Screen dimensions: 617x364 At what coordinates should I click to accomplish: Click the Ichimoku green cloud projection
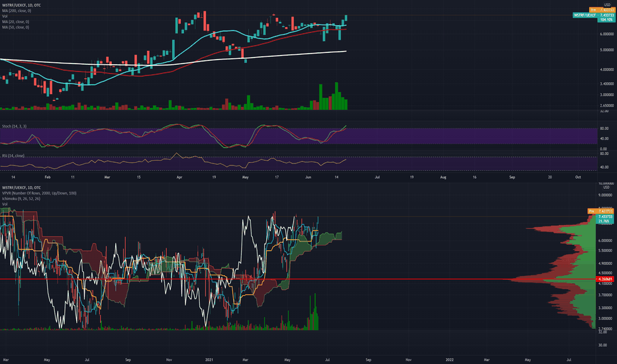point(330,238)
